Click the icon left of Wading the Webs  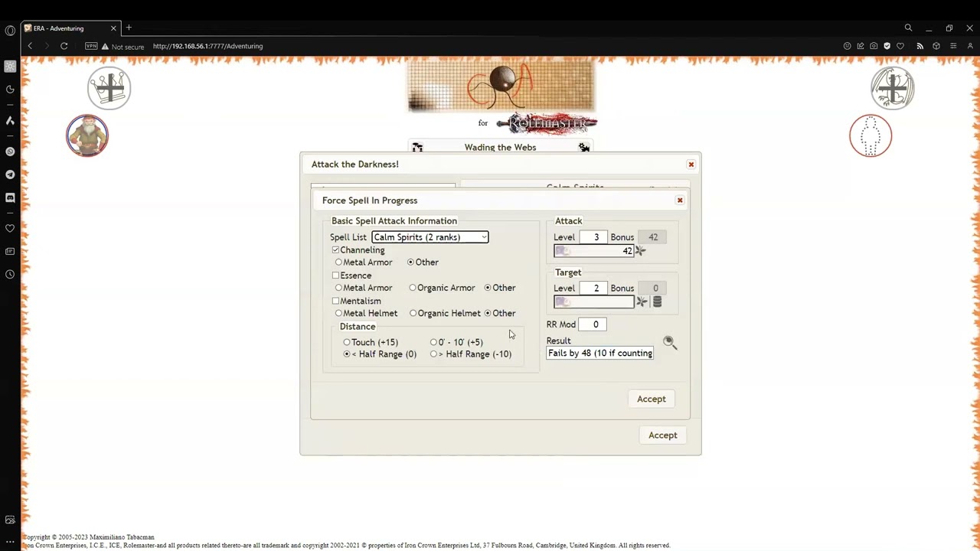(417, 148)
